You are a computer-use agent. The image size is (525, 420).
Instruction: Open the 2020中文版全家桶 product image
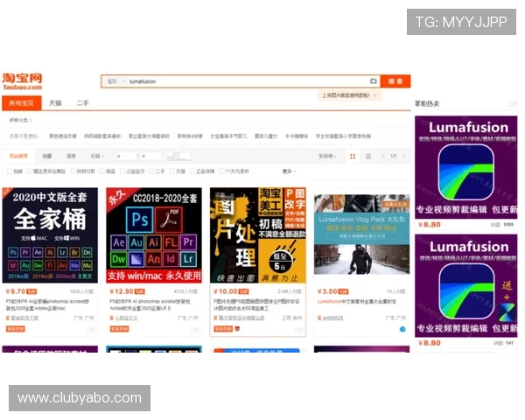pyautogui.click(x=50, y=235)
